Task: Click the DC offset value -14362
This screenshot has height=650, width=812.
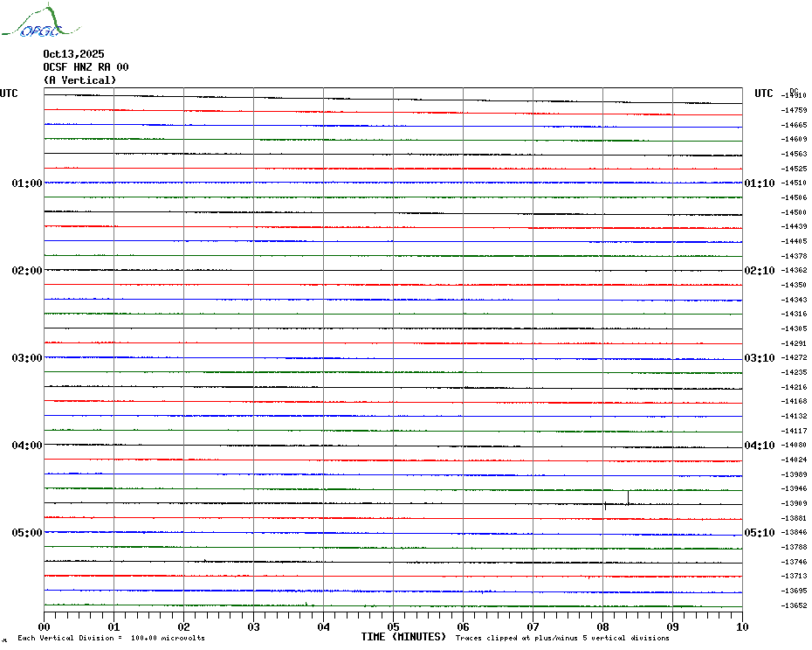Action: (794, 271)
